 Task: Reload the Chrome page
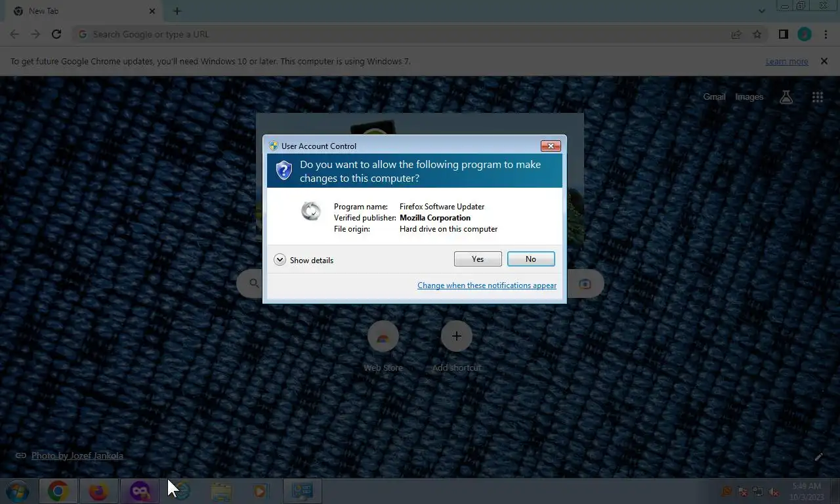(56, 34)
